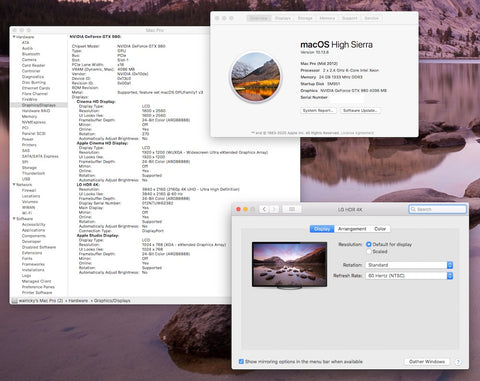Select Scaled resolution option

(369, 252)
